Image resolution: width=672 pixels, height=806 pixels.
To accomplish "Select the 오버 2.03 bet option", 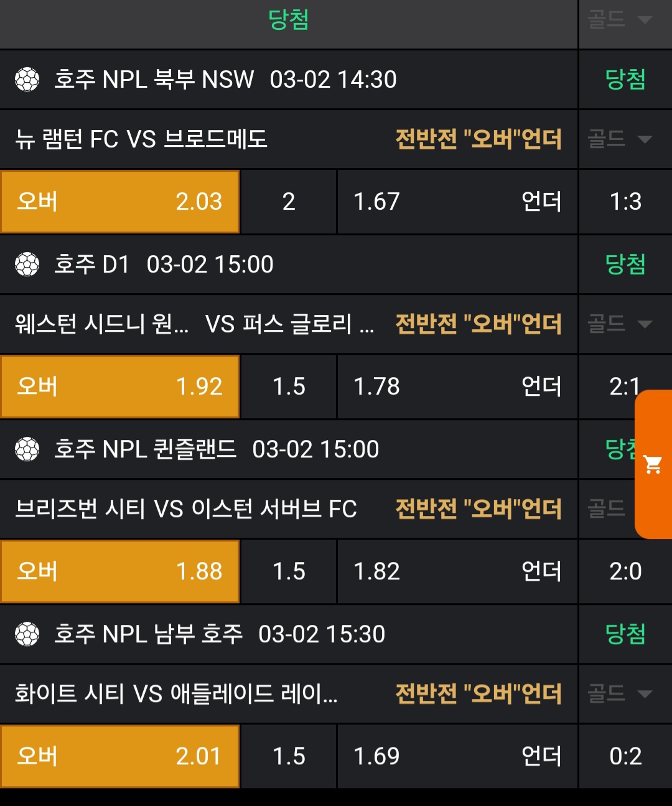I will point(120,202).
